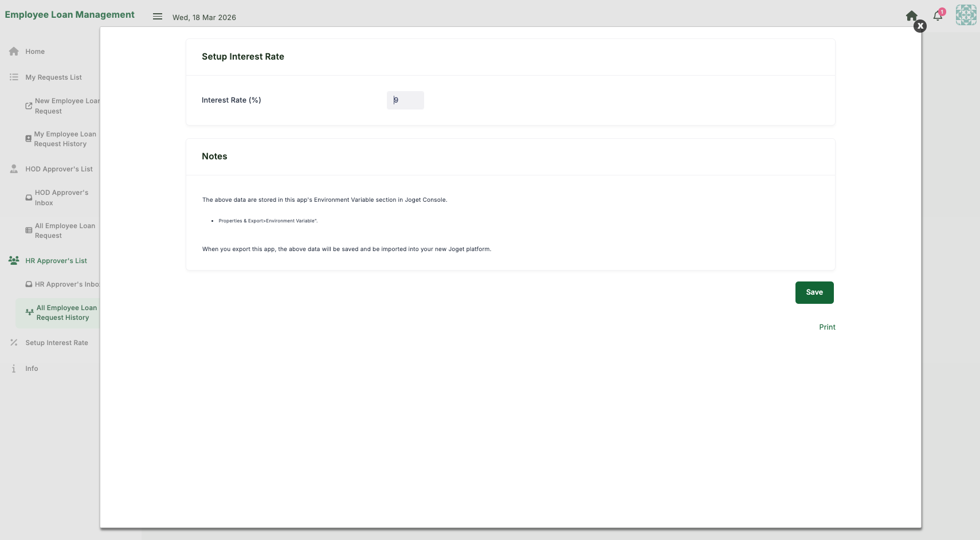The height and width of the screenshot is (540, 980).
Task: Close the Setup Interest Rate popup
Action: click(920, 26)
